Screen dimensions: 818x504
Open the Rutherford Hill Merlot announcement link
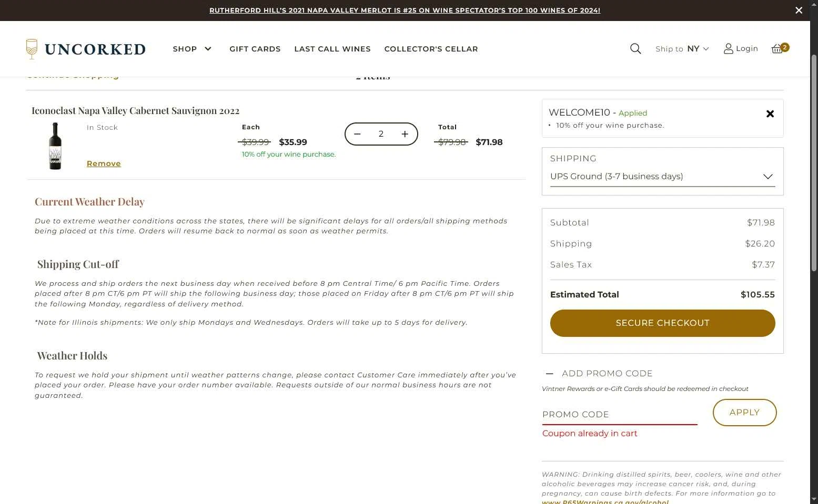(405, 11)
